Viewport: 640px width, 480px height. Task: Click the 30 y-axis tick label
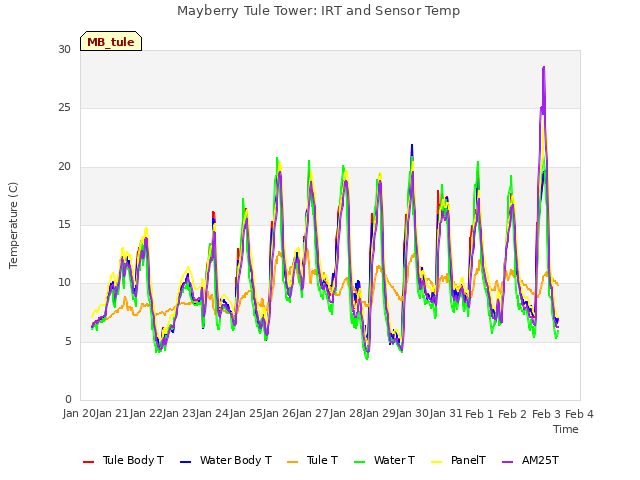64,49
